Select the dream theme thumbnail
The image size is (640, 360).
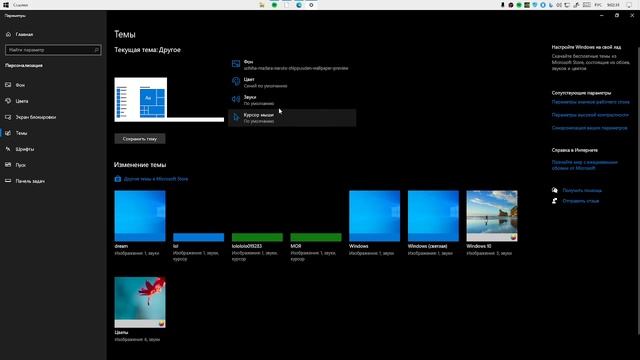[140, 216]
